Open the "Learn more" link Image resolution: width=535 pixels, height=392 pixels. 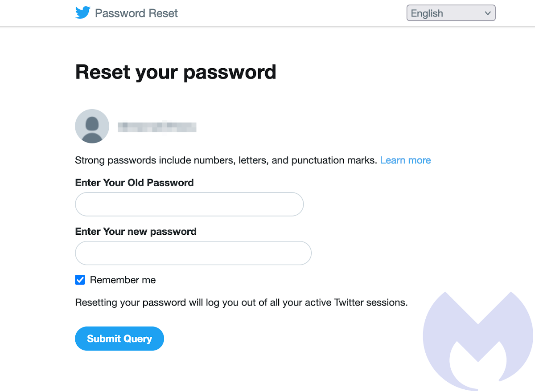click(405, 160)
